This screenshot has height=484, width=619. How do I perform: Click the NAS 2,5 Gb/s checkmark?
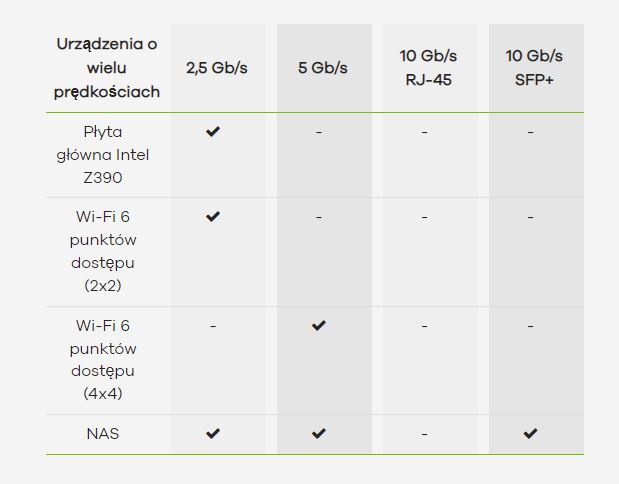click(x=213, y=433)
